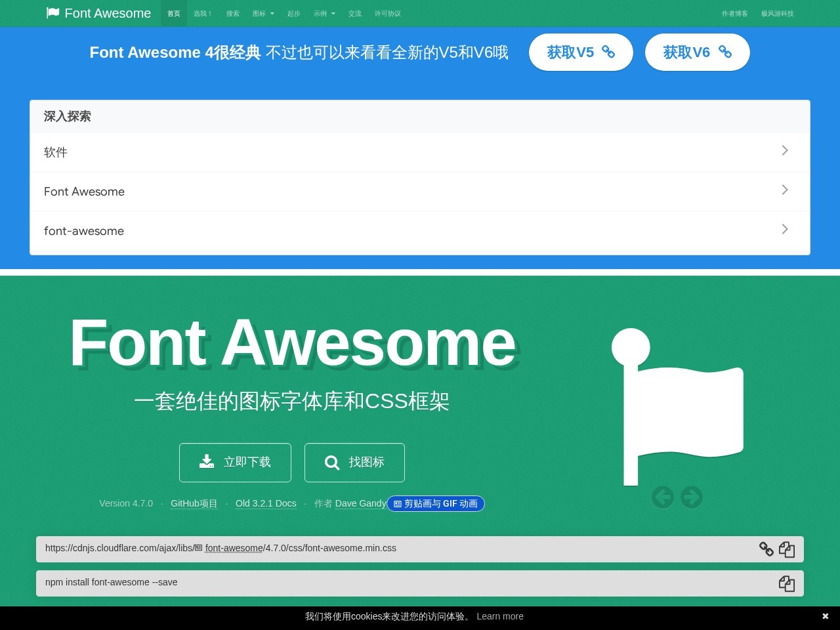
Task: Open the 图标 dropdown in the navbar
Action: [263, 13]
